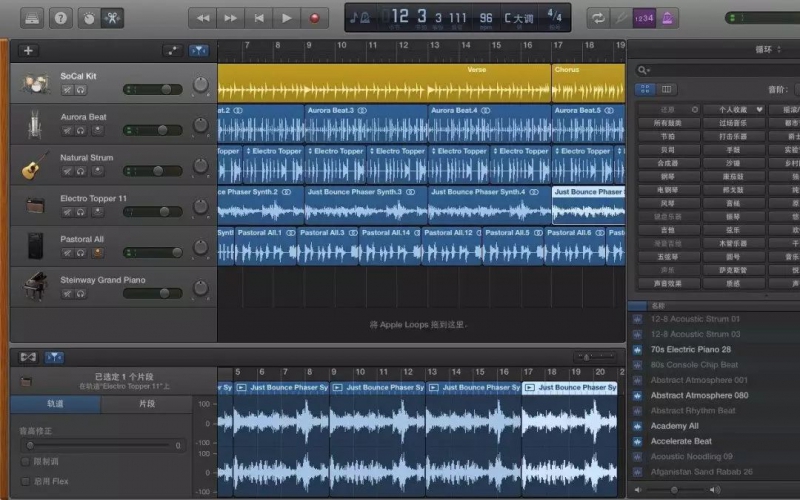The width and height of the screenshot is (800, 500).
Task: Click the Chorus arrangement marker region
Action: point(588,83)
